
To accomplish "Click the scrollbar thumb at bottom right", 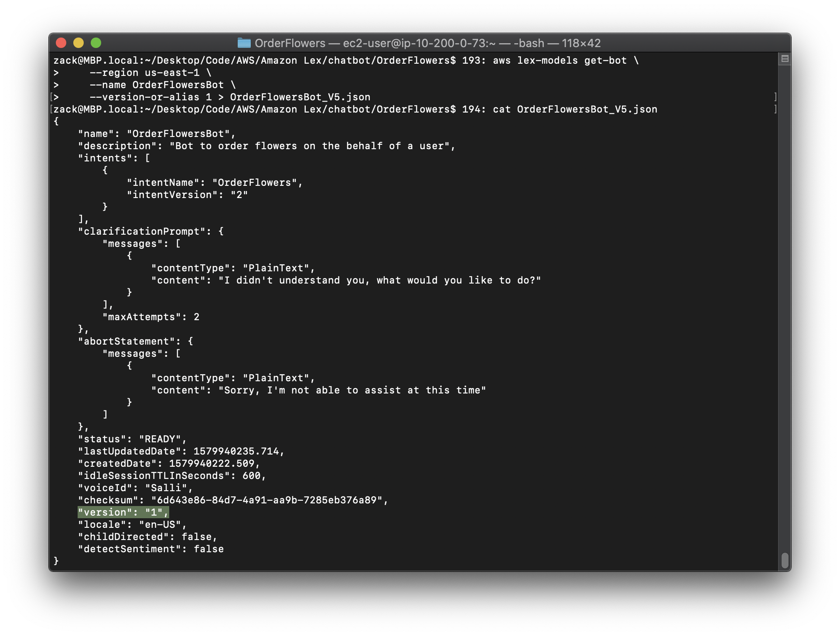I will 785,561.
